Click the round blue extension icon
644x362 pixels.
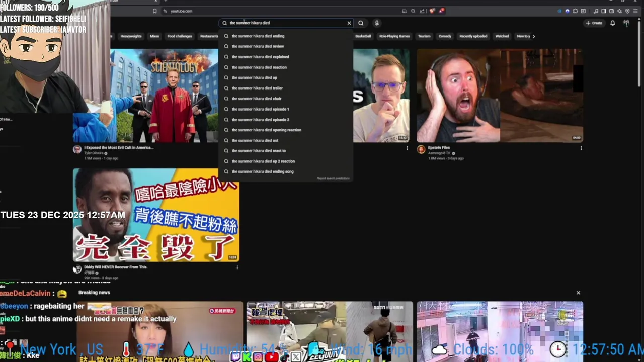pos(567,11)
